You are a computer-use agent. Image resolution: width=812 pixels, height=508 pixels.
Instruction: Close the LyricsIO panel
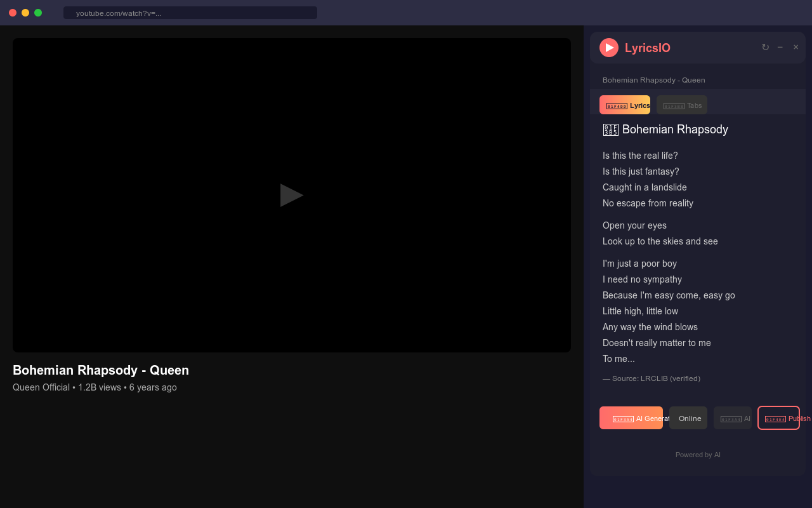point(796,47)
